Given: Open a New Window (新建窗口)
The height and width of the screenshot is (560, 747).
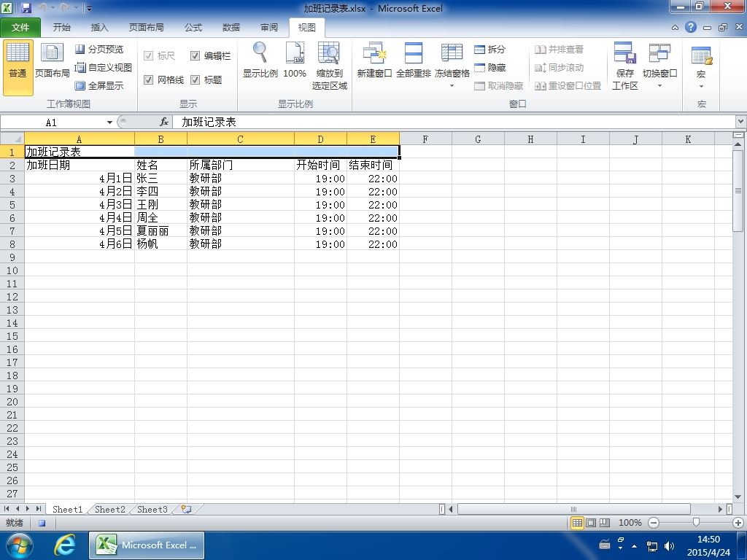Looking at the screenshot, I should tap(374, 60).
